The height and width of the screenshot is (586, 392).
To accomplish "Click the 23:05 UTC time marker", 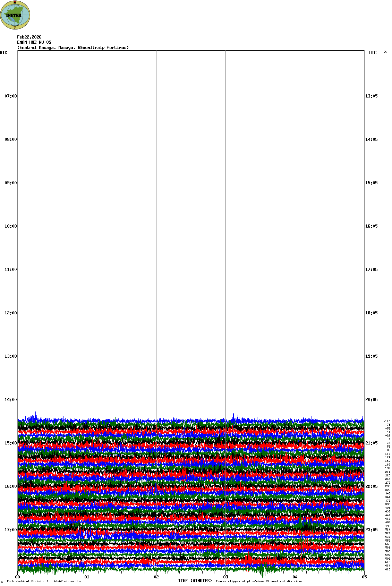I will (371, 530).
